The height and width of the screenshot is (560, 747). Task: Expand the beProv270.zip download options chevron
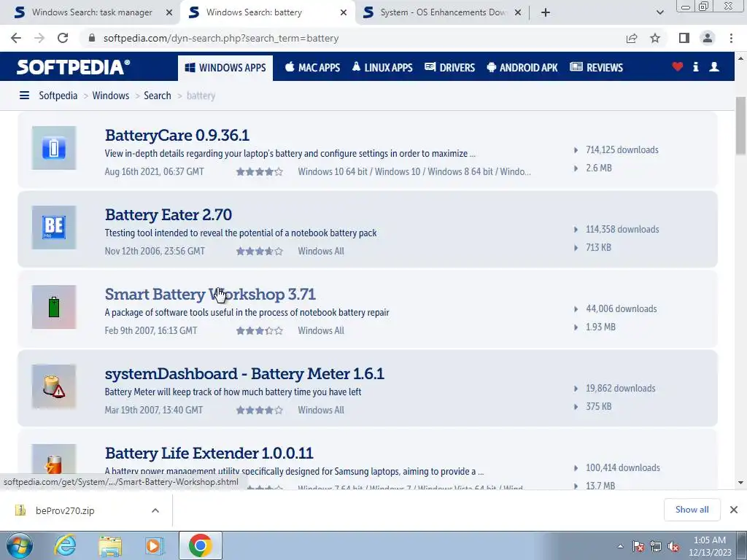point(155,510)
